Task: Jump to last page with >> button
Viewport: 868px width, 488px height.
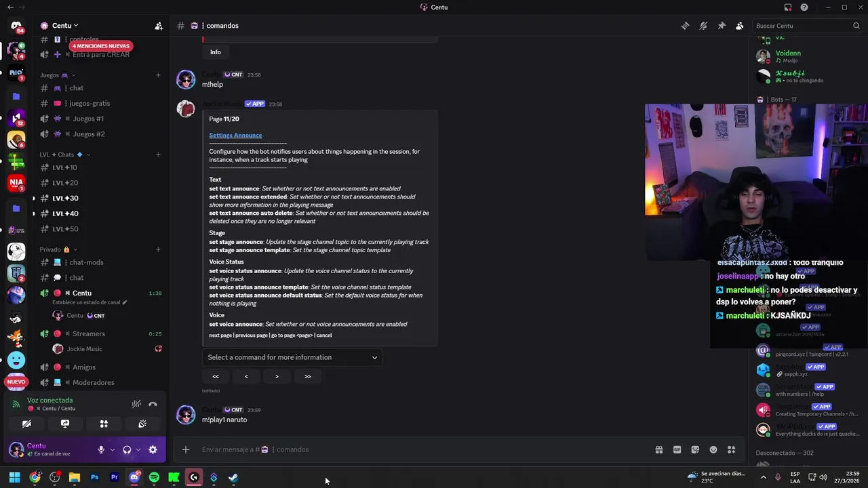Action: click(308, 376)
